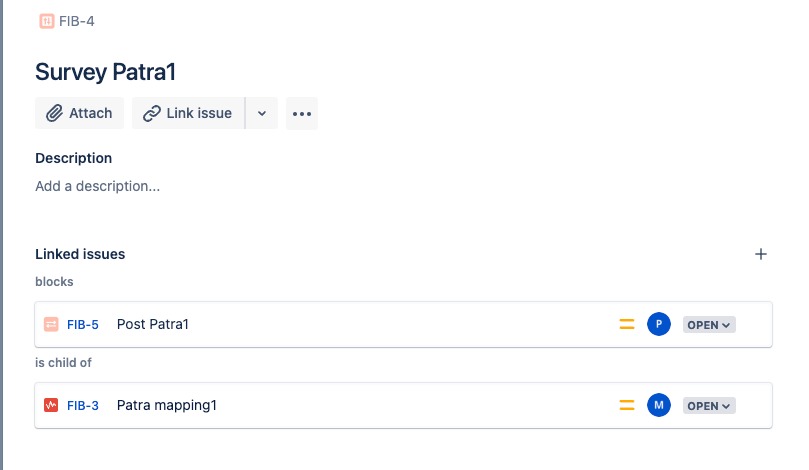The width and height of the screenshot is (809, 470).
Task: Open the FIB-3 issue link
Action: (x=83, y=406)
